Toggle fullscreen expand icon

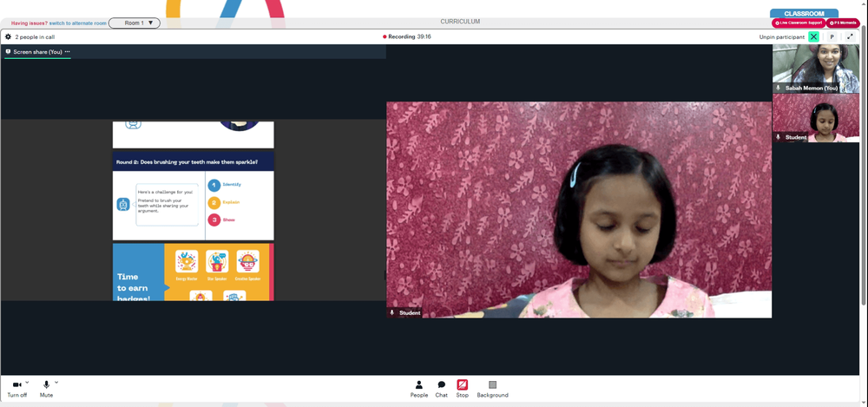[851, 37]
